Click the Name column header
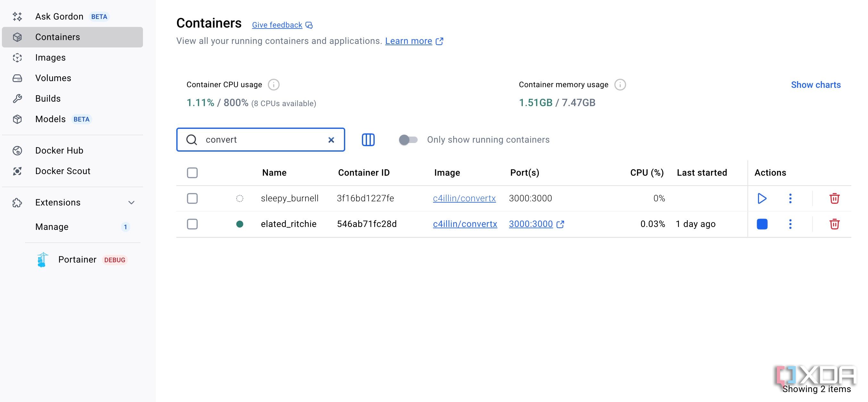 click(x=274, y=173)
